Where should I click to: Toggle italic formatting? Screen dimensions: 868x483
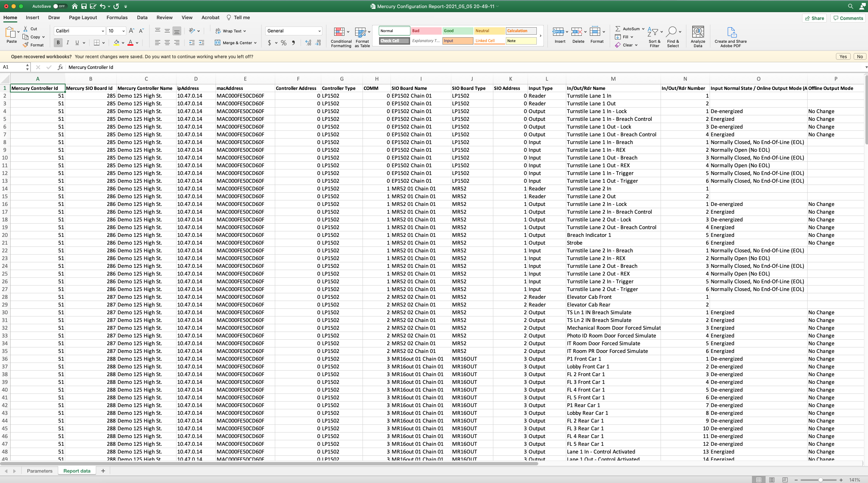pos(68,42)
